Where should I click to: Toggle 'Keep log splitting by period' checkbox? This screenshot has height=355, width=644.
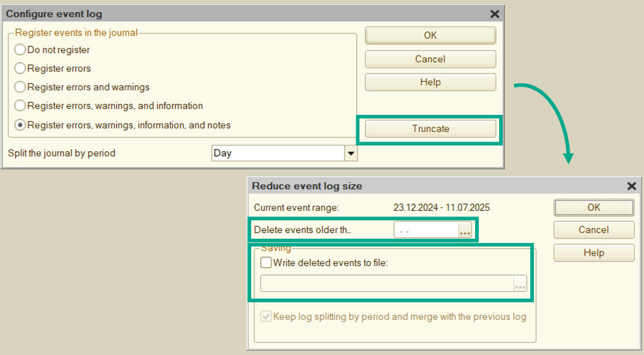click(x=266, y=316)
